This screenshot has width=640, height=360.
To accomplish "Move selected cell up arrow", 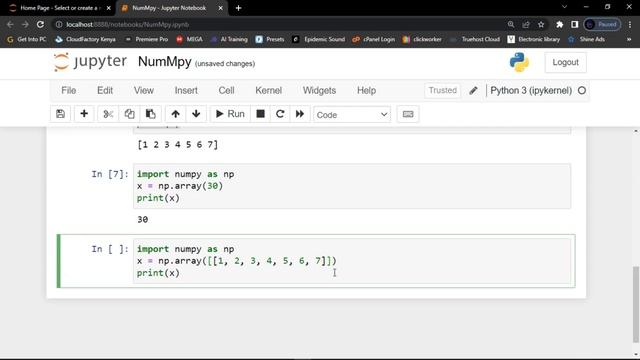I will [176, 114].
